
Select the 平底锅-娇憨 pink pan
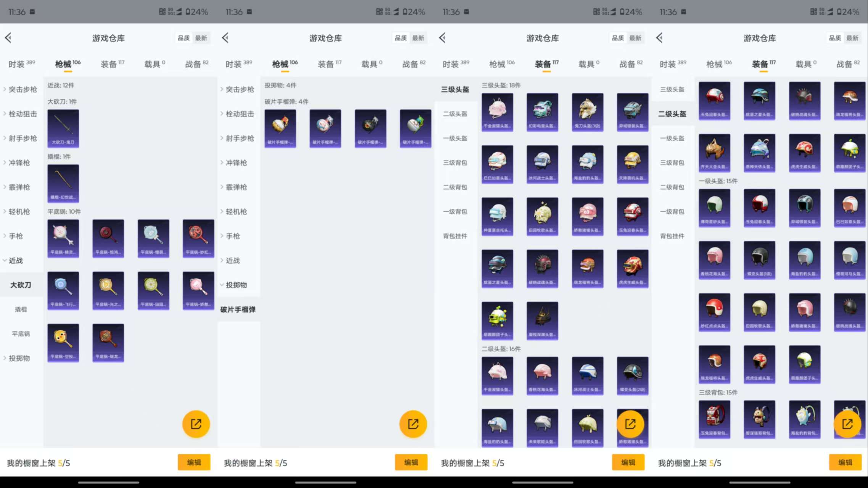coord(198,290)
